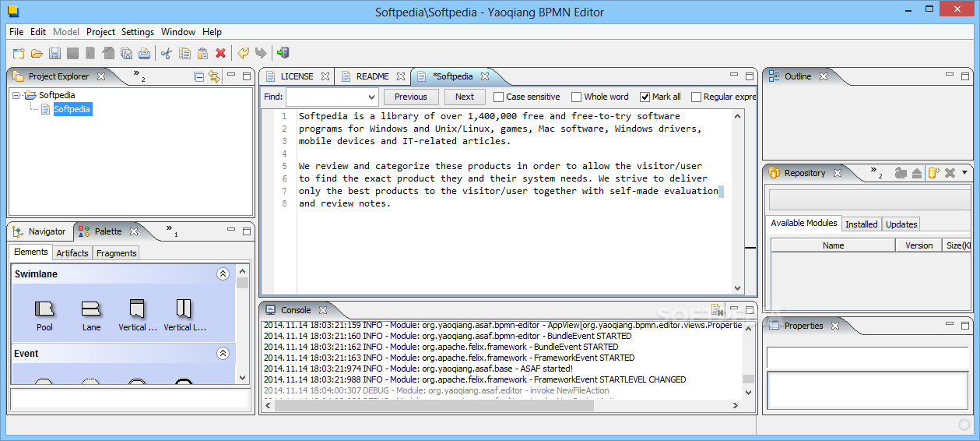Click the add repository icon in Repository panel
The width and height of the screenshot is (980, 441).
point(933,173)
